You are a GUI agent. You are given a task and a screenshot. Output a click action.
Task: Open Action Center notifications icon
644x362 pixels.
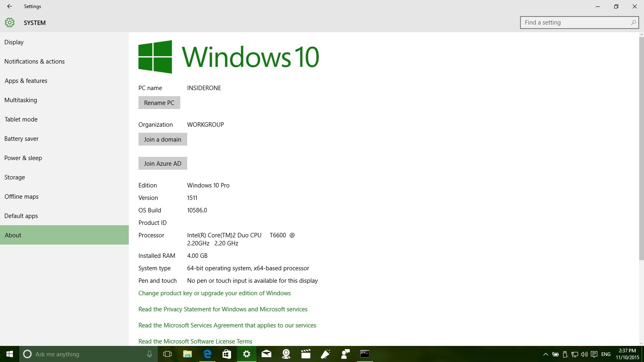[594, 354]
